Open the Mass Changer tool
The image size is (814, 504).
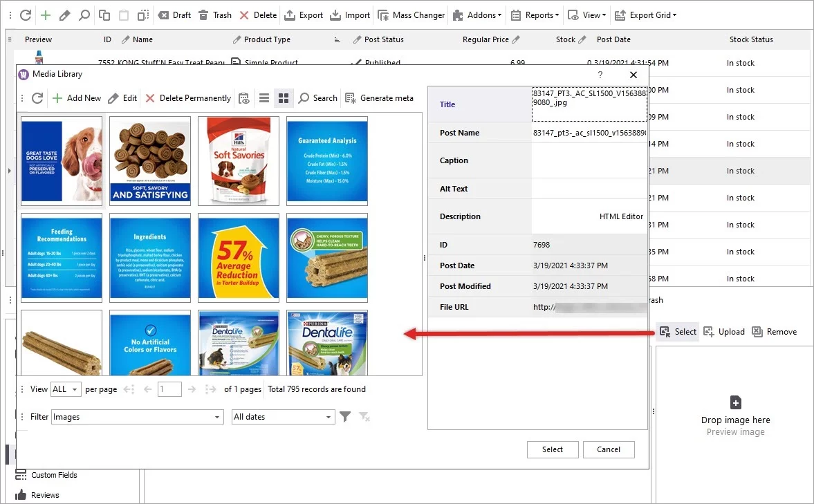point(411,15)
